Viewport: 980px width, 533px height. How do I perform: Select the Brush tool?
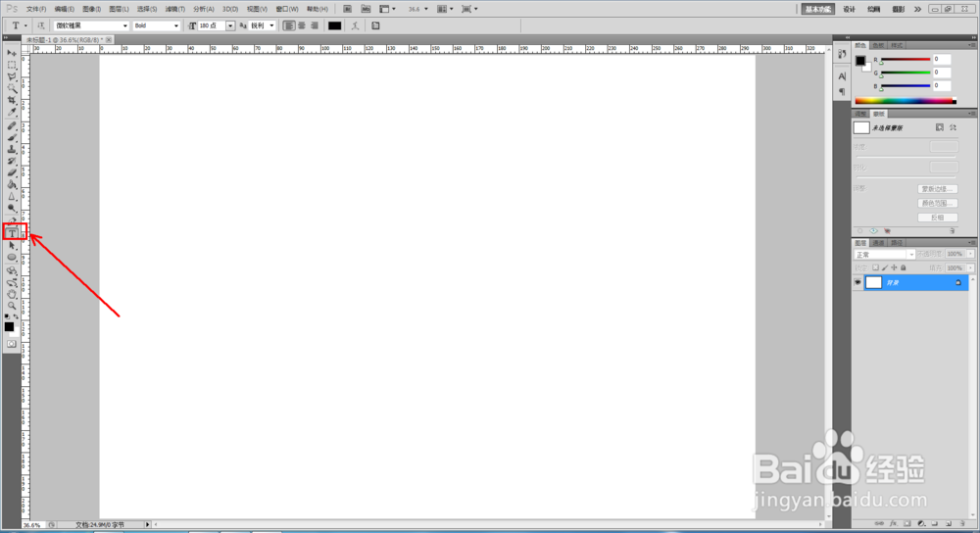click(11, 137)
